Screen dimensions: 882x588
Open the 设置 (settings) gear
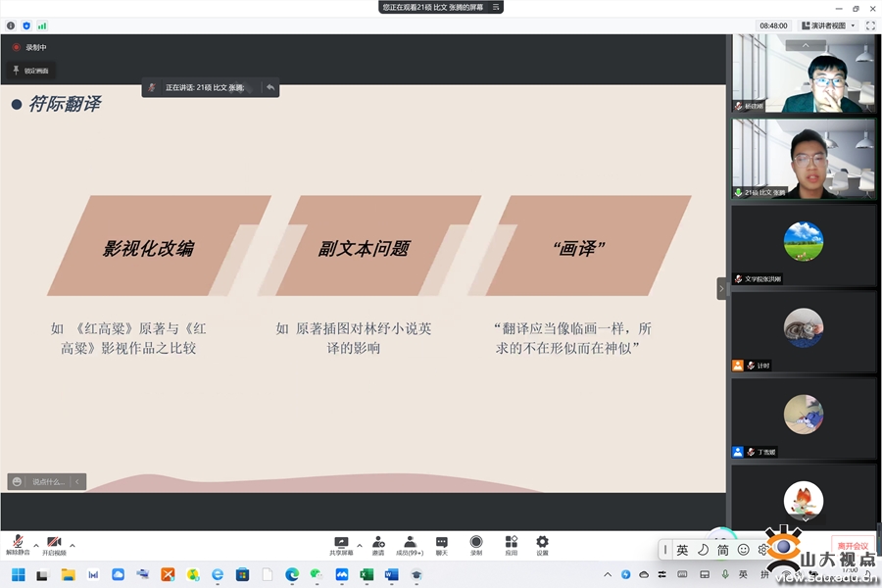[x=542, y=545]
